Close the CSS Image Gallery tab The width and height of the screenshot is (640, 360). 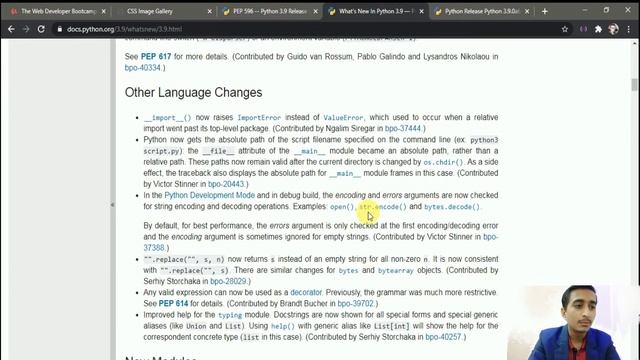pos(210,11)
